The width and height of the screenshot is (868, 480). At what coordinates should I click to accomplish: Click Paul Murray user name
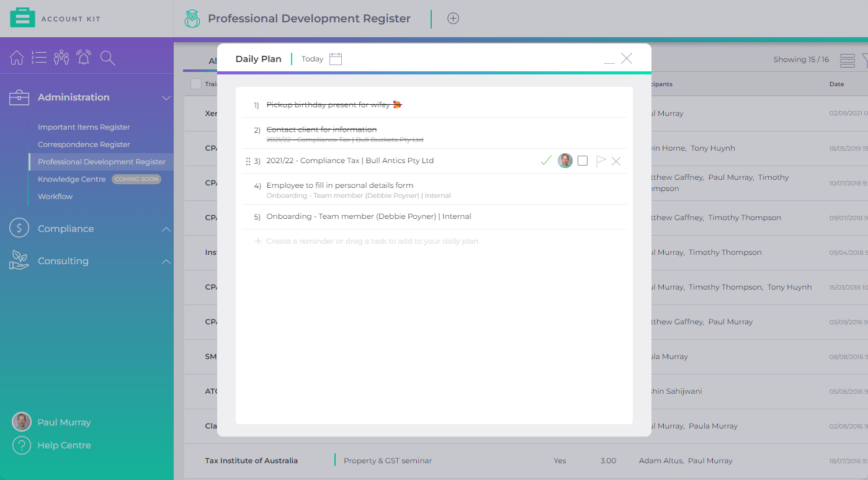(64, 422)
